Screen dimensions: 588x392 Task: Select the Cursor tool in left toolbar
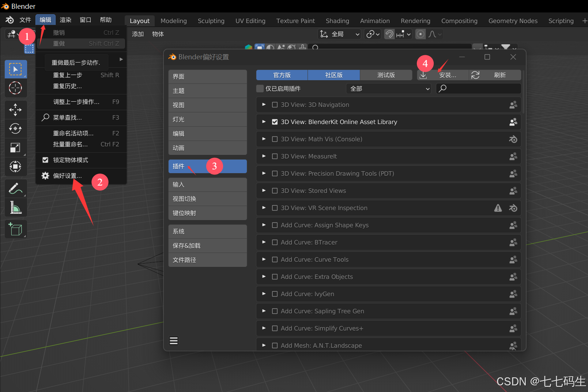click(15, 88)
